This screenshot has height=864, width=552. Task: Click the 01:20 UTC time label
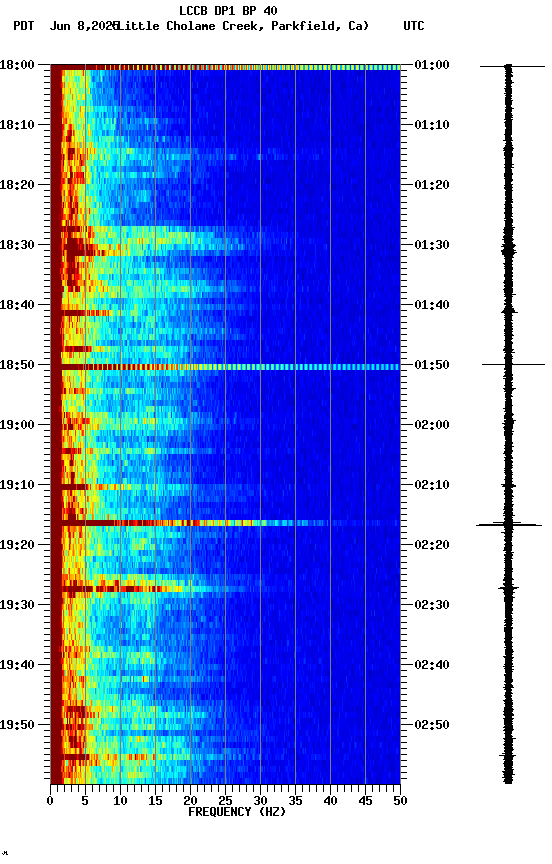(x=432, y=185)
